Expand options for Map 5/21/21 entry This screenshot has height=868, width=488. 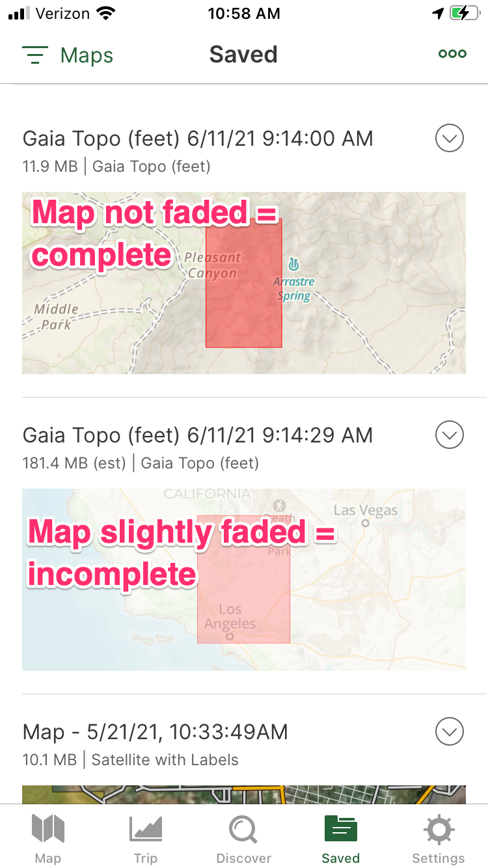pyautogui.click(x=450, y=732)
